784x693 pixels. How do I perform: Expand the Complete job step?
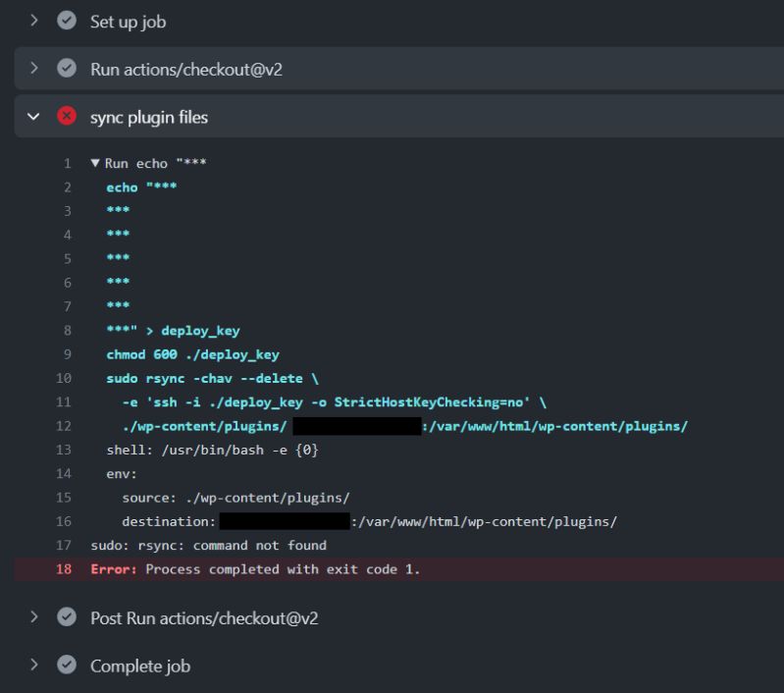click(x=33, y=665)
